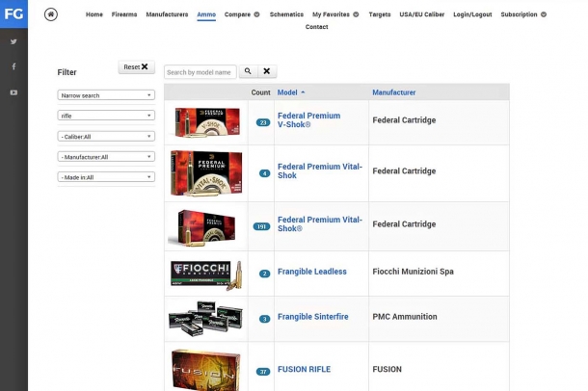
Task: Click the V-Shok ammo box thumbnail
Action: [x=207, y=122]
